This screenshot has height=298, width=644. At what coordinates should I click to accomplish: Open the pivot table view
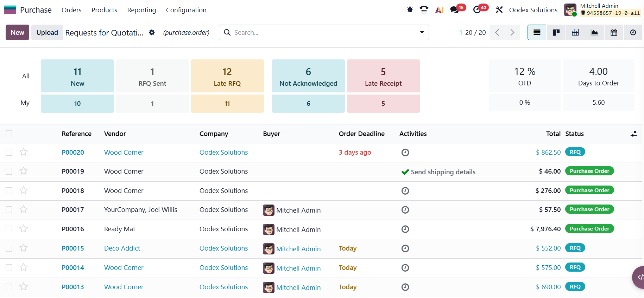575,33
